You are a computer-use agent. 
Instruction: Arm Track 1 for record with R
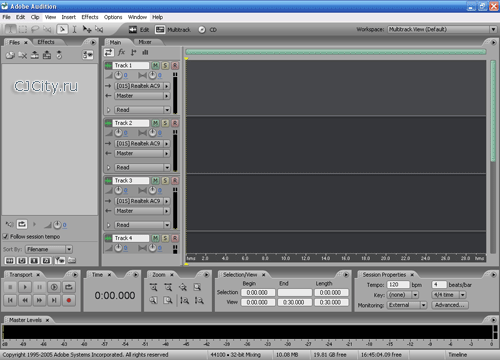click(x=175, y=65)
